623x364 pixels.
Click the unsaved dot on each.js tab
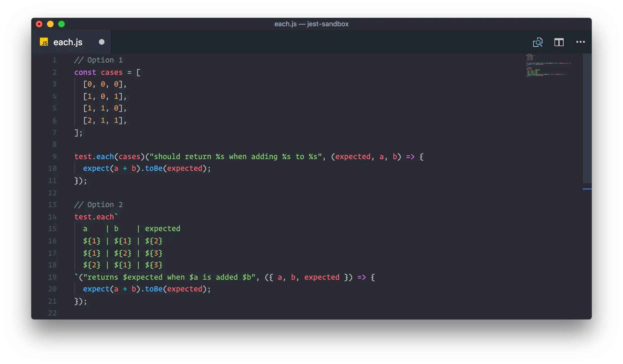(102, 42)
